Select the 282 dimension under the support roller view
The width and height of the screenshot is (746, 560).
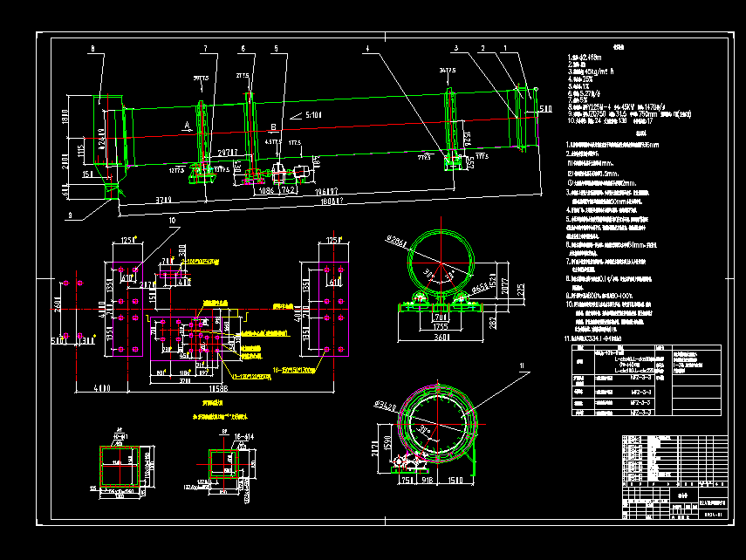(493, 323)
